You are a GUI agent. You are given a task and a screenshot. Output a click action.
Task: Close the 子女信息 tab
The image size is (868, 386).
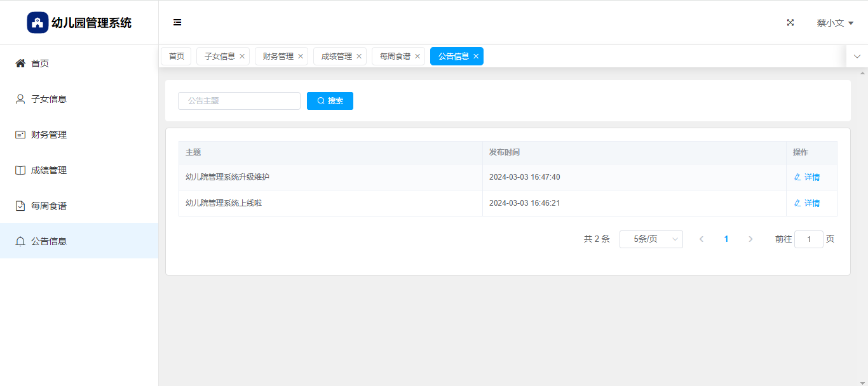click(x=242, y=57)
